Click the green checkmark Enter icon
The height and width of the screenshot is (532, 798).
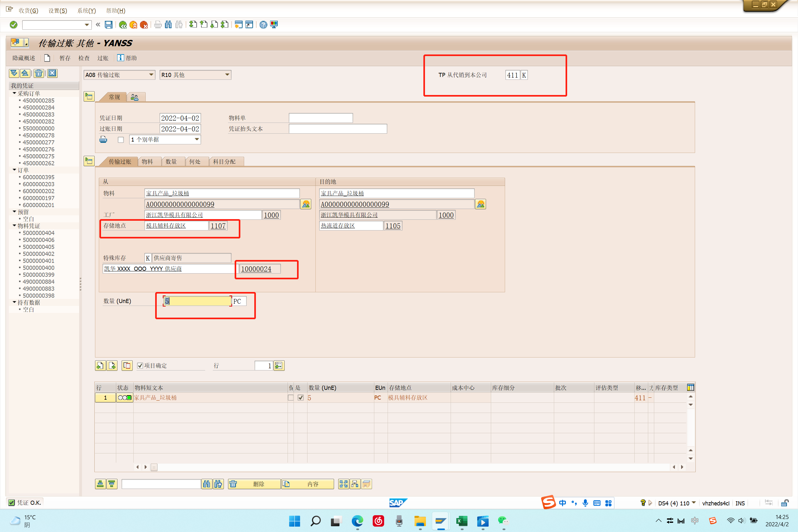click(14, 25)
